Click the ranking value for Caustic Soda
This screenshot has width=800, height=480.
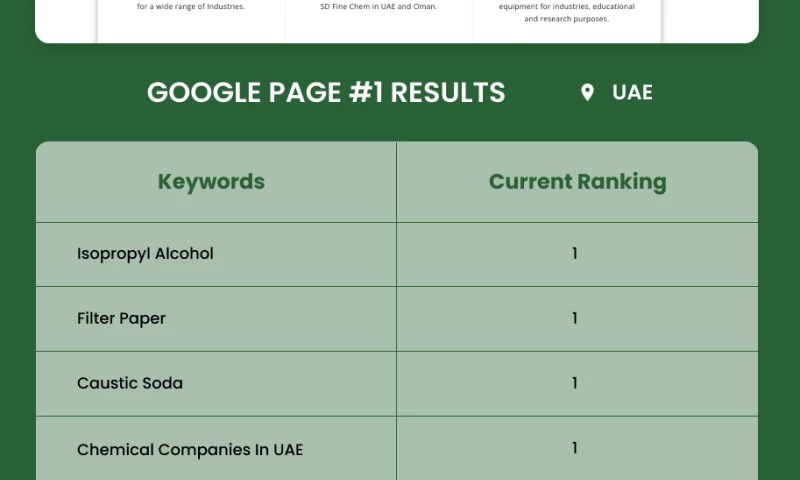[575, 383]
